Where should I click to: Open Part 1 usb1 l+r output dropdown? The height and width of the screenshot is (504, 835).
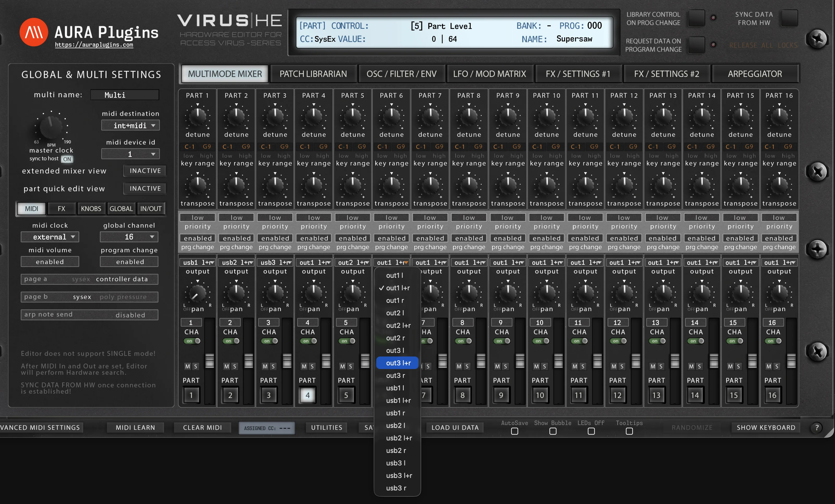point(198,262)
